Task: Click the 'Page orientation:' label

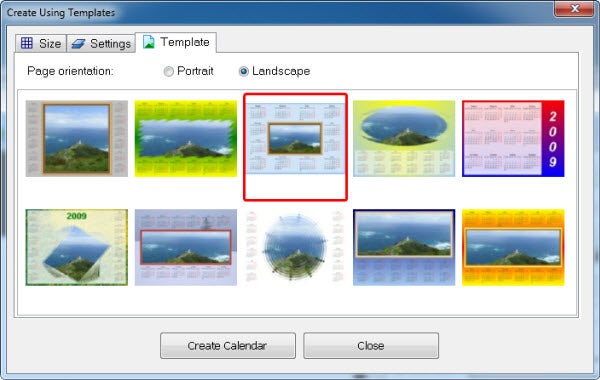Action: [70, 71]
